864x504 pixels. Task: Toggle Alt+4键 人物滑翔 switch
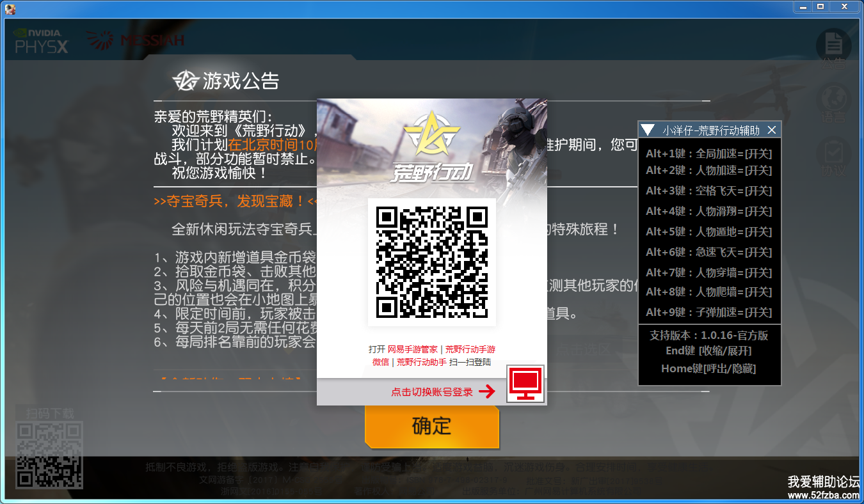pyautogui.click(x=709, y=211)
